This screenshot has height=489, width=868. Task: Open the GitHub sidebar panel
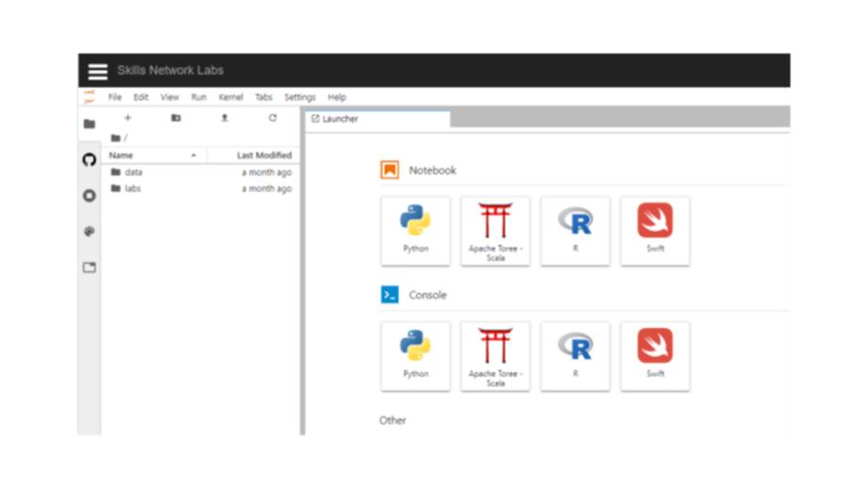coord(89,160)
